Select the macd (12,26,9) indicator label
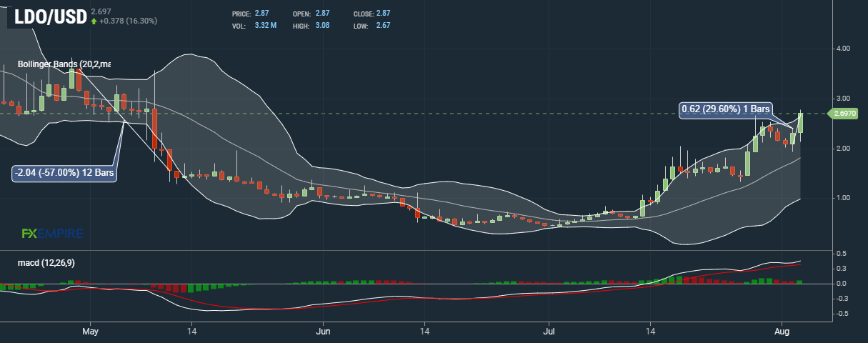This screenshot has height=343, width=868. [x=46, y=263]
